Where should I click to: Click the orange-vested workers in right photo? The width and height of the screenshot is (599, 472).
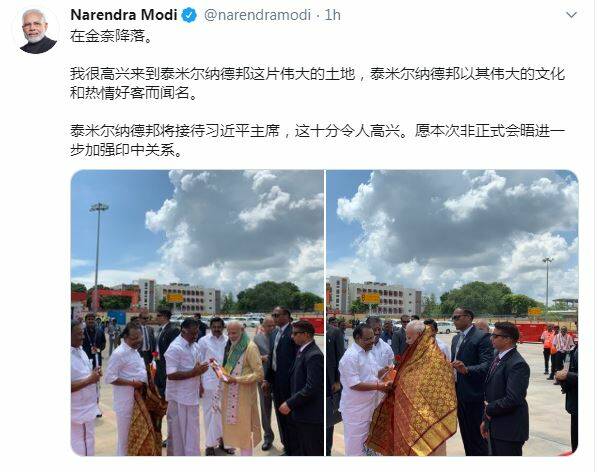pos(557,349)
